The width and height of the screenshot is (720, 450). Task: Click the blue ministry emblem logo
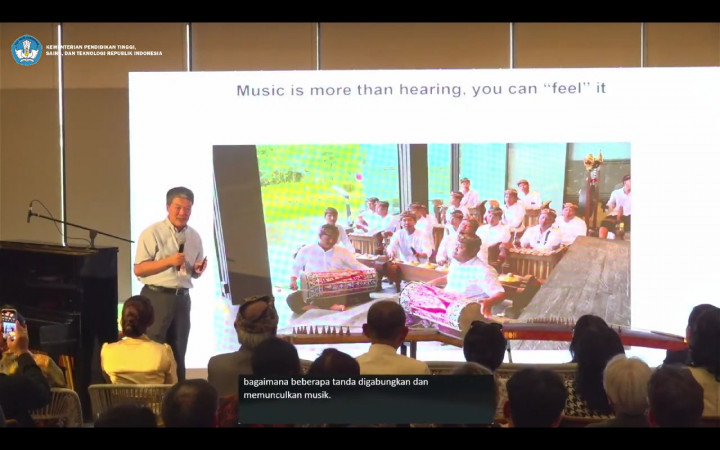click(x=26, y=50)
